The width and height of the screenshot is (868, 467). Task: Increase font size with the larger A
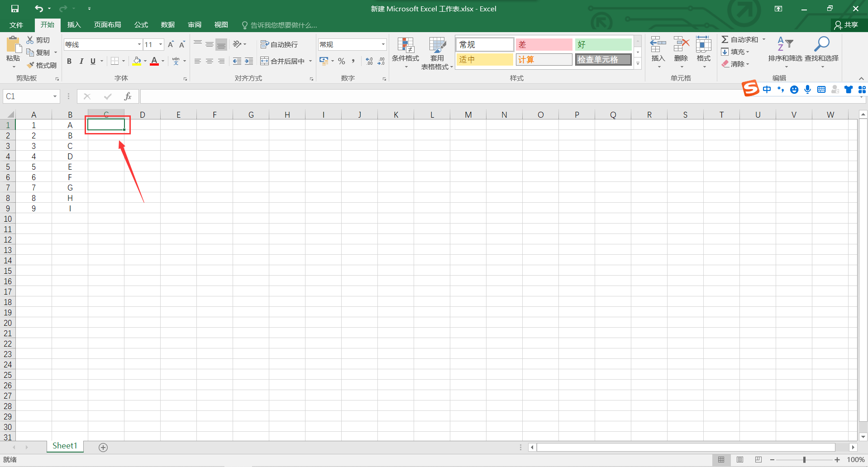click(x=171, y=44)
